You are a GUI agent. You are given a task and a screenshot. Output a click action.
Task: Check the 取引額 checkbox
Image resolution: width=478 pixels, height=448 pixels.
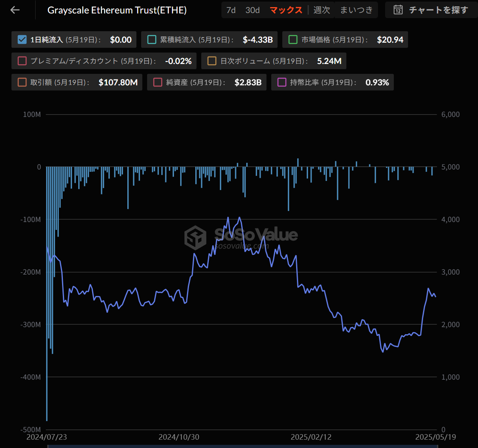(x=22, y=82)
